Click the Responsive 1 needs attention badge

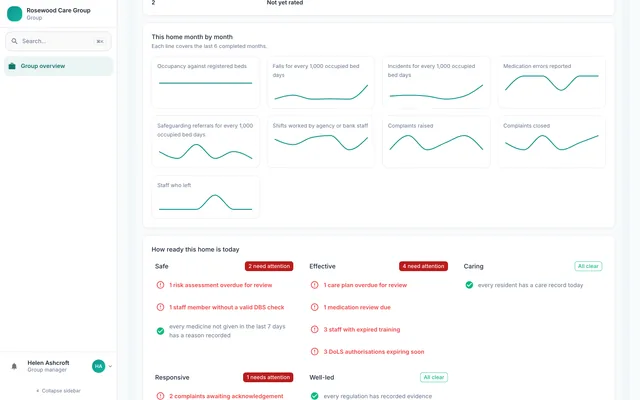point(268,377)
